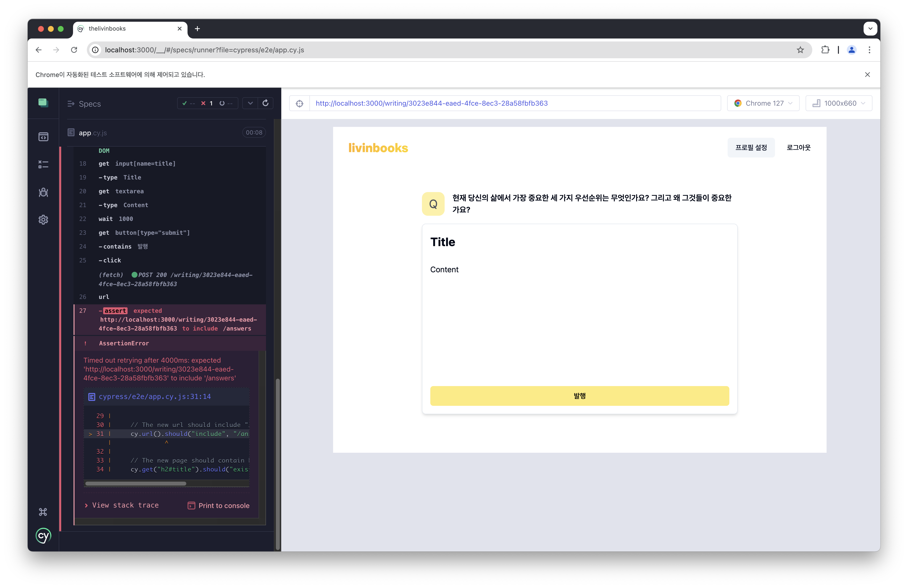Click Print to console
The image size is (908, 588).
(x=219, y=506)
